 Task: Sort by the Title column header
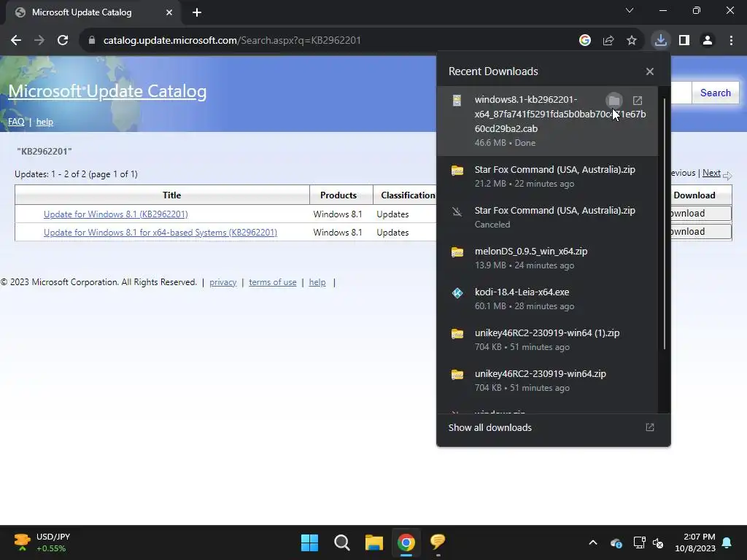[x=162, y=195]
